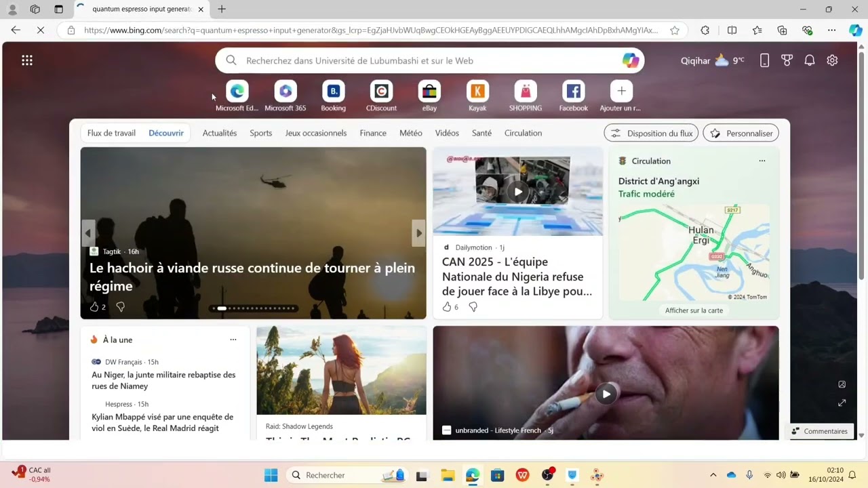Read Au Niger junte militaire article
This screenshot has height=488, width=868.
[x=164, y=380]
